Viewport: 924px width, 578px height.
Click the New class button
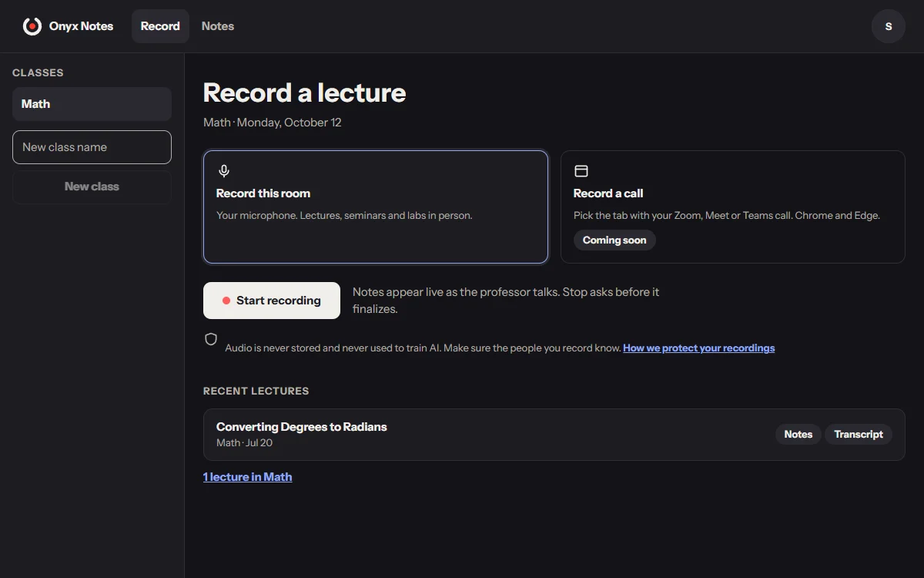click(92, 187)
